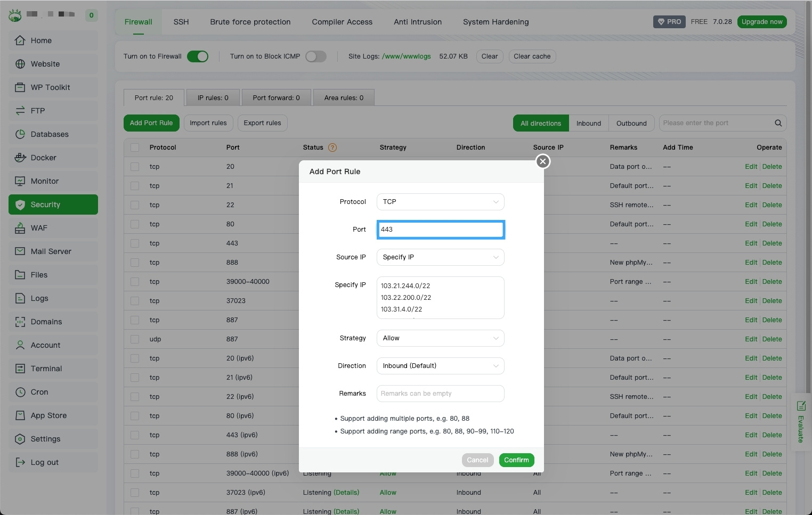Disable the Turn on to Firewall switch
Image resolution: width=812 pixels, height=515 pixels.
[198, 56]
